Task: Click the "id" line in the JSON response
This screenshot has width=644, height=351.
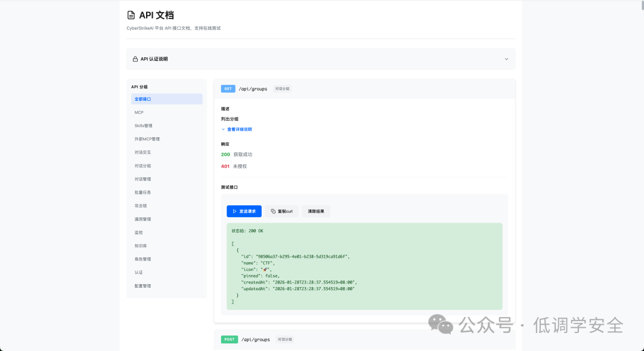Action: coord(295,257)
